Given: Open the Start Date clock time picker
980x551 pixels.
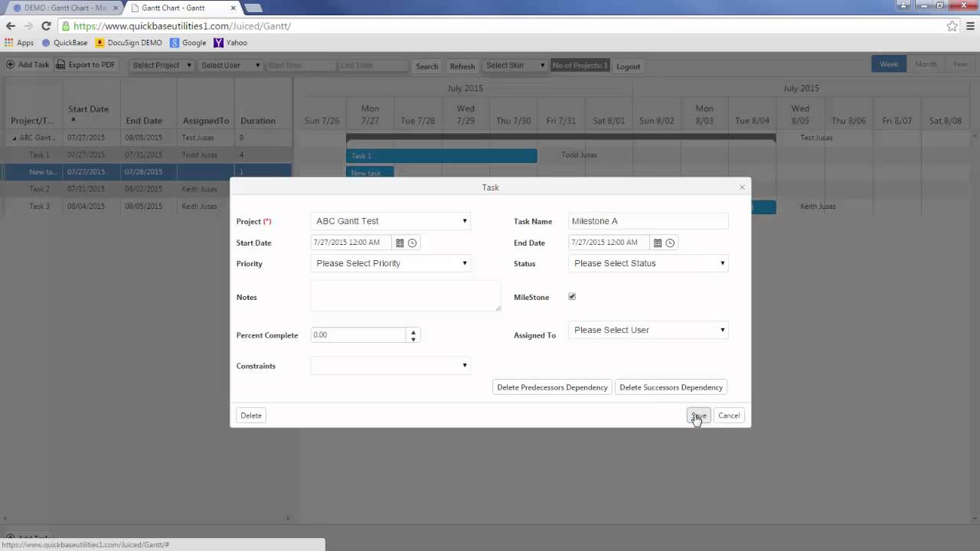Looking at the screenshot, I should coord(412,243).
